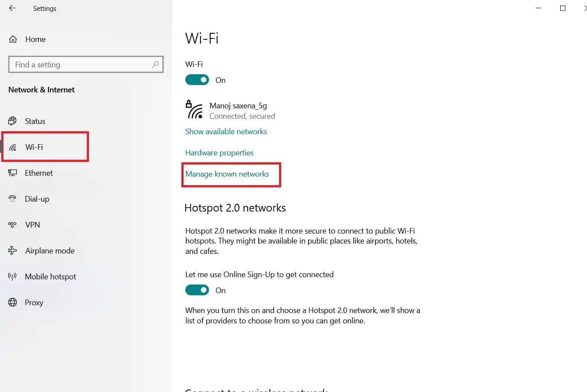This screenshot has width=587, height=392.
Task: Click the Status globe icon
Action: [13, 121]
